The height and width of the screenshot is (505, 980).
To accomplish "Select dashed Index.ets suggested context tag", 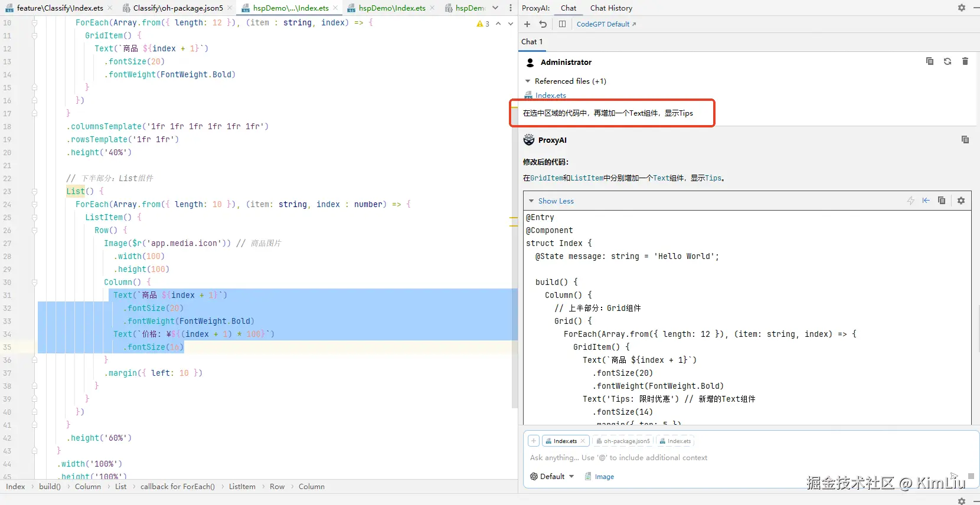I will pos(675,441).
